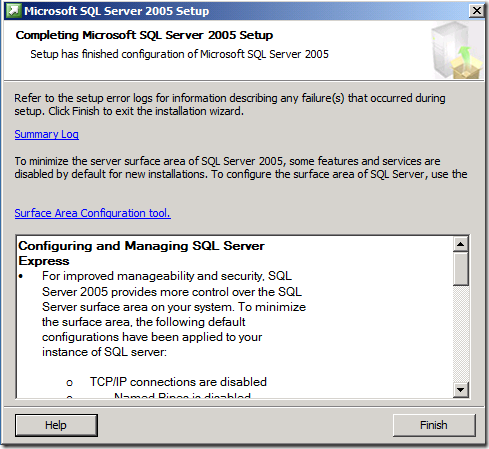Close the SQL Server 2005 Setup window
The width and height of the screenshot is (489, 449).
point(477,11)
